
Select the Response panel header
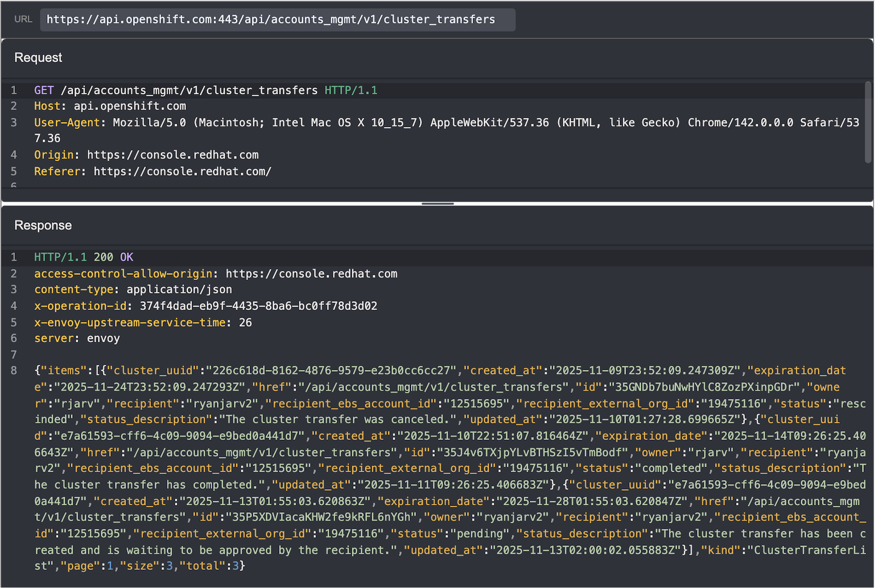tap(43, 225)
